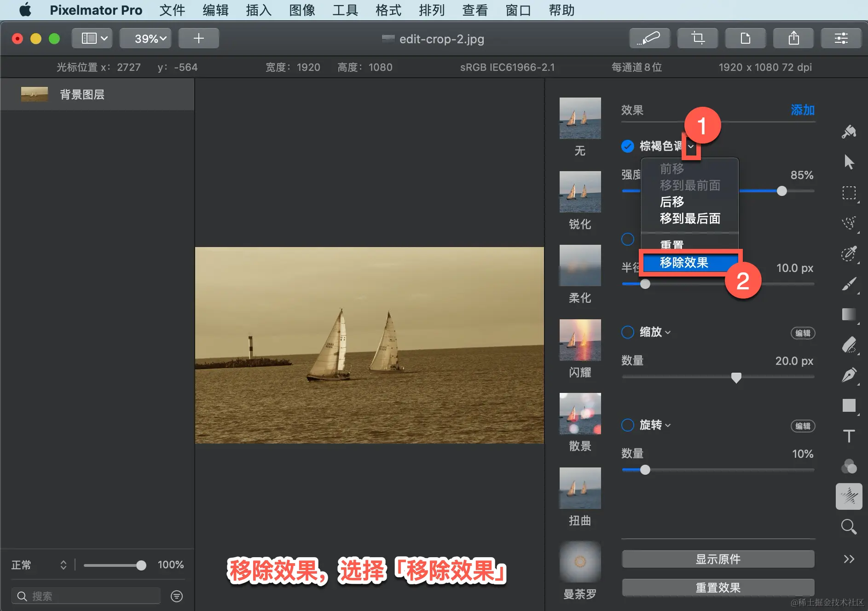Select the Gradient tool

(x=849, y=314)
